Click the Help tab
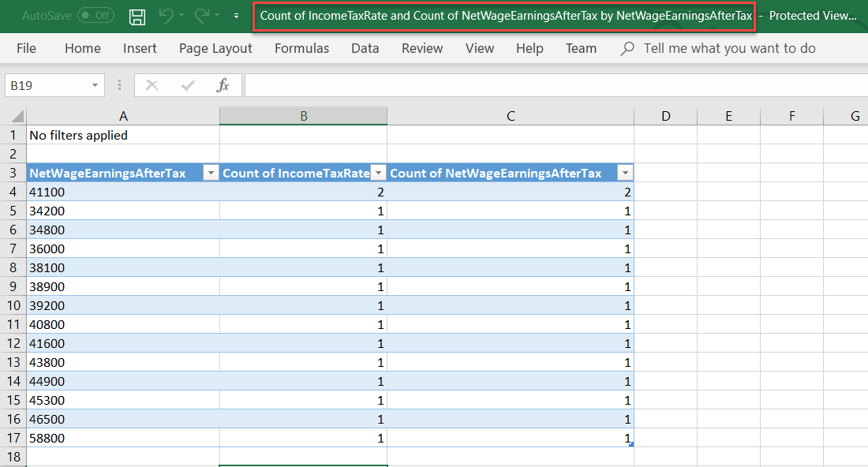Viewport: 868px width, 467px height. (x=529, y=48)
